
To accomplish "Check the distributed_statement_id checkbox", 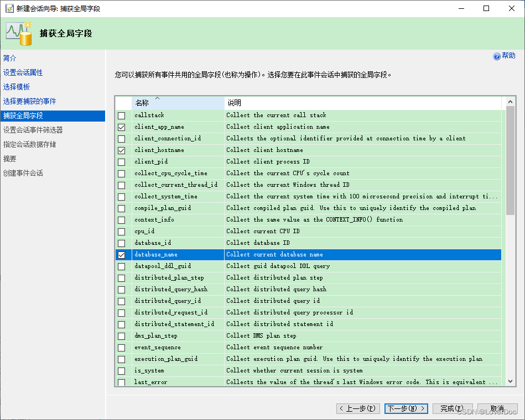I will click(122, 324).
